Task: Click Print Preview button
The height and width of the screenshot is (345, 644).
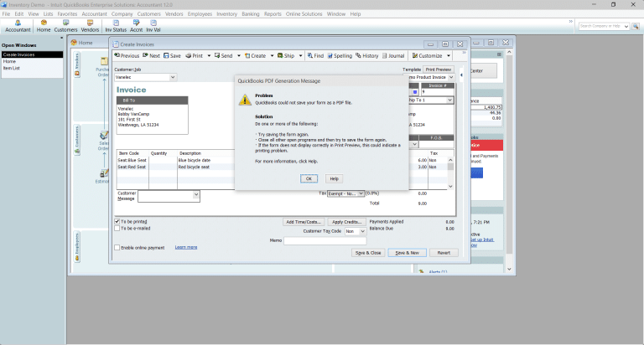Action: (439, 70)
